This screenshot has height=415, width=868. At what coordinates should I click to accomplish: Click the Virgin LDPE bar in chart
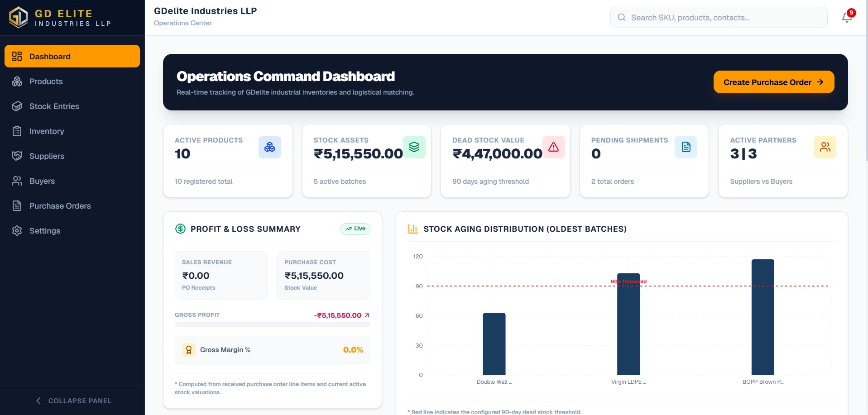click(x=628, y=324)
